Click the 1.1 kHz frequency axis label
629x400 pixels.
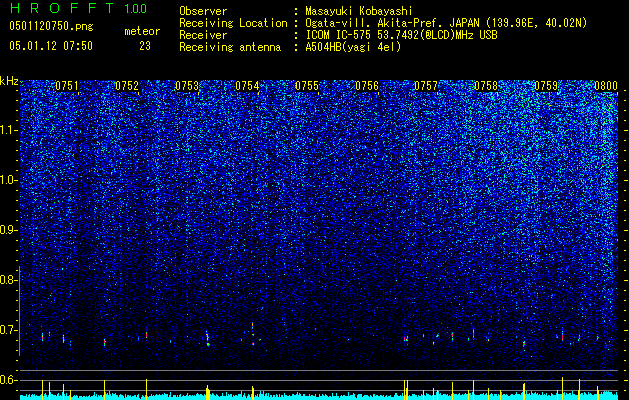tap(9, 130)
